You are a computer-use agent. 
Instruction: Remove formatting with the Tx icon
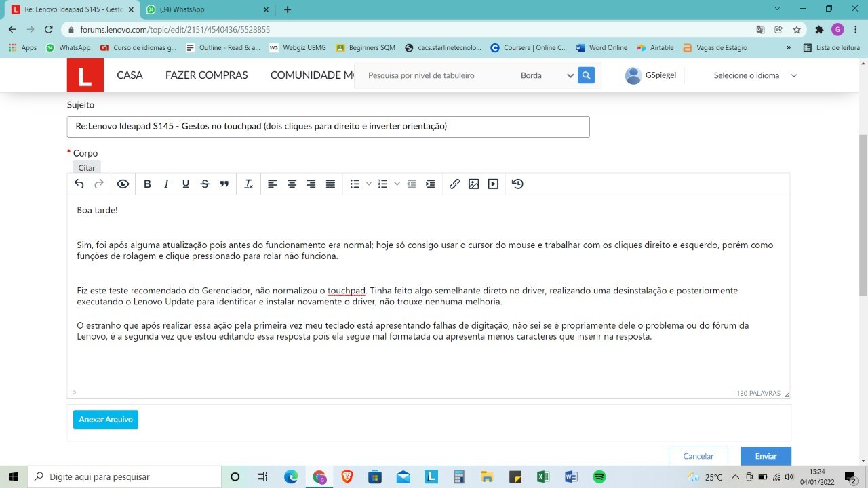pos(248,184)
